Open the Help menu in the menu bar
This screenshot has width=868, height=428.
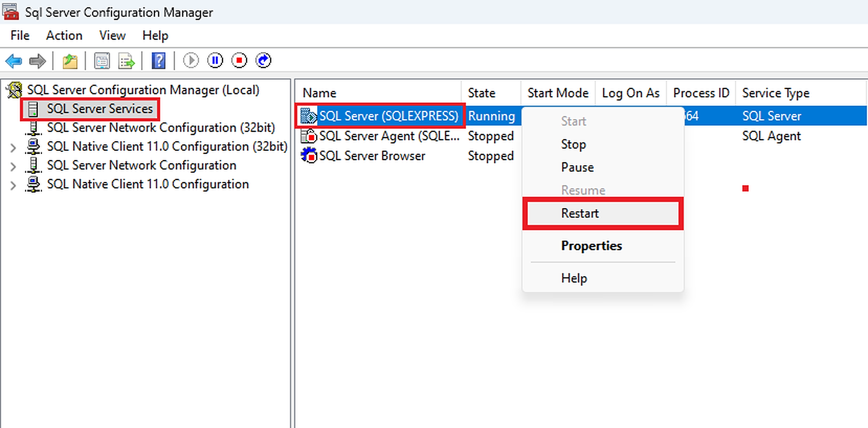pyautogui.click(x=155, y=36)
